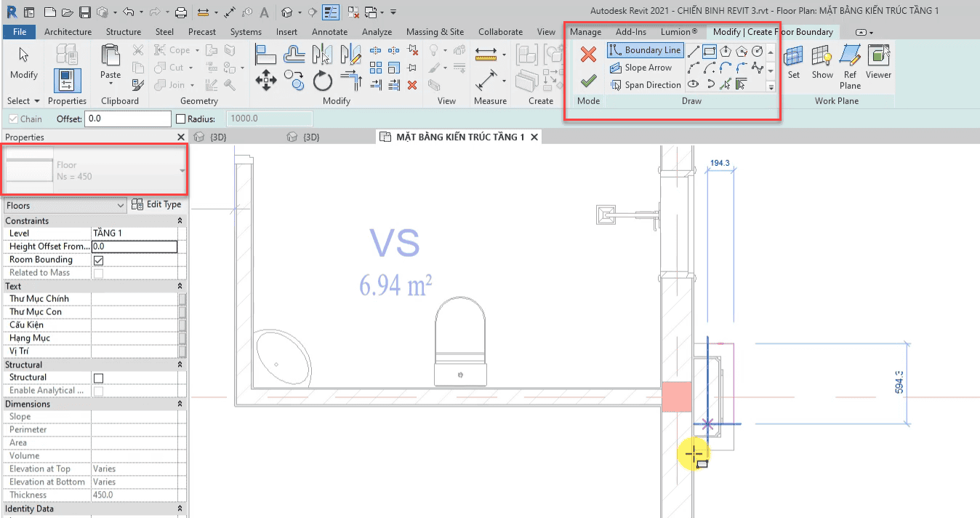Show the work plane
The image size is (980, 518).
coord(822,62)
